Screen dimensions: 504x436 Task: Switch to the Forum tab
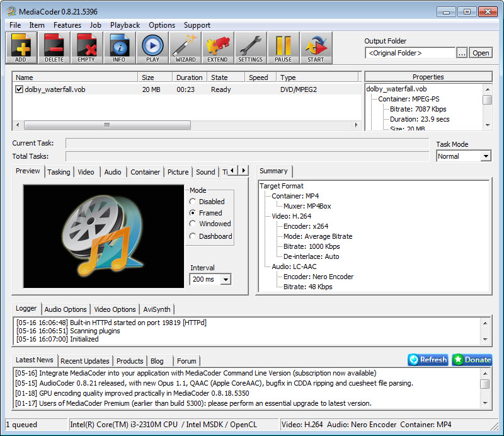click(186, 361)
